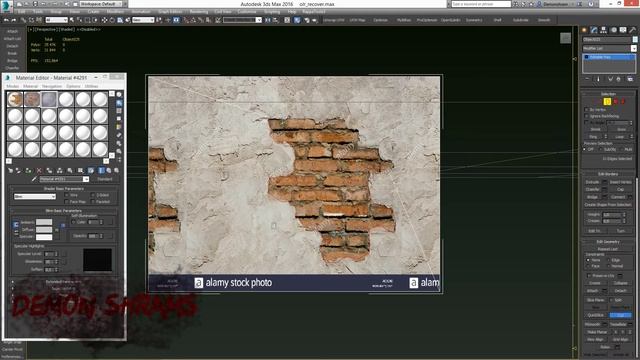Activate the Select and Rotate tool
Screen dimensions: 640x360
click(112, 20)
